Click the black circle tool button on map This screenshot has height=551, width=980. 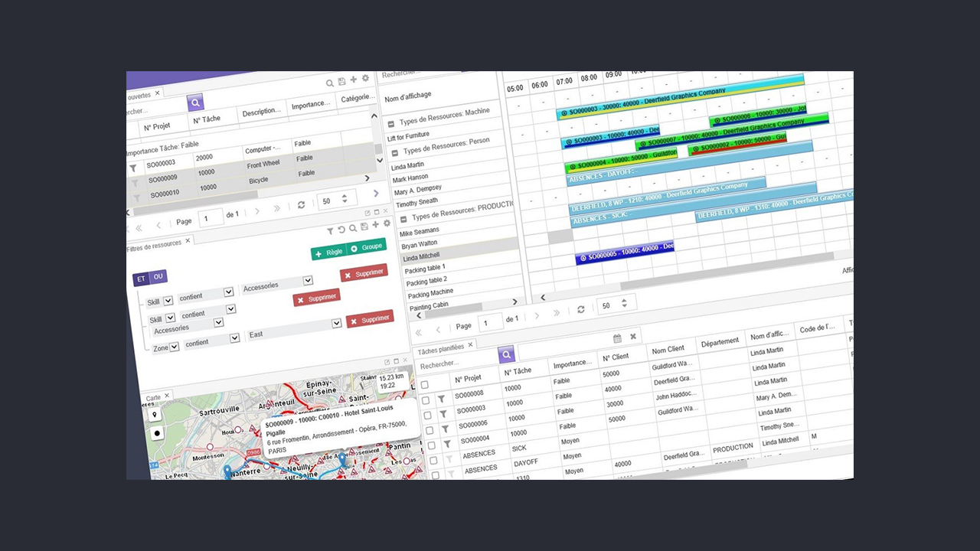pos(157,433)
